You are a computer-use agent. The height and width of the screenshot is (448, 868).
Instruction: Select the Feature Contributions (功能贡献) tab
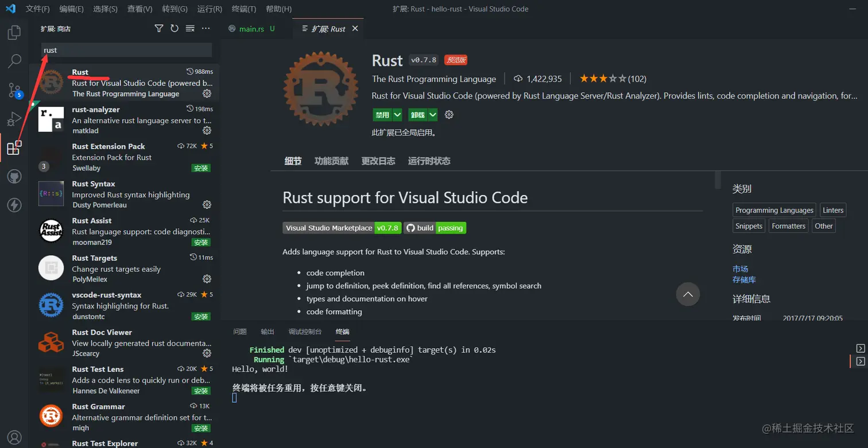331,161
